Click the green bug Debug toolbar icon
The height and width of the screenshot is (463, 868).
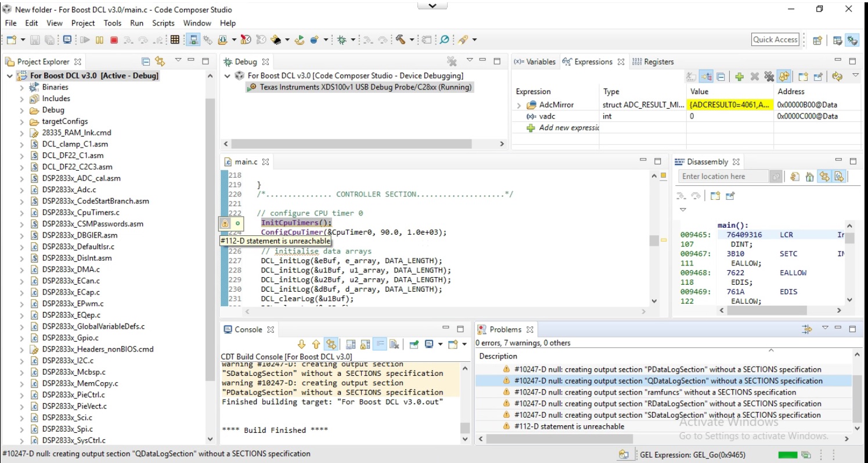pos(341,40)
